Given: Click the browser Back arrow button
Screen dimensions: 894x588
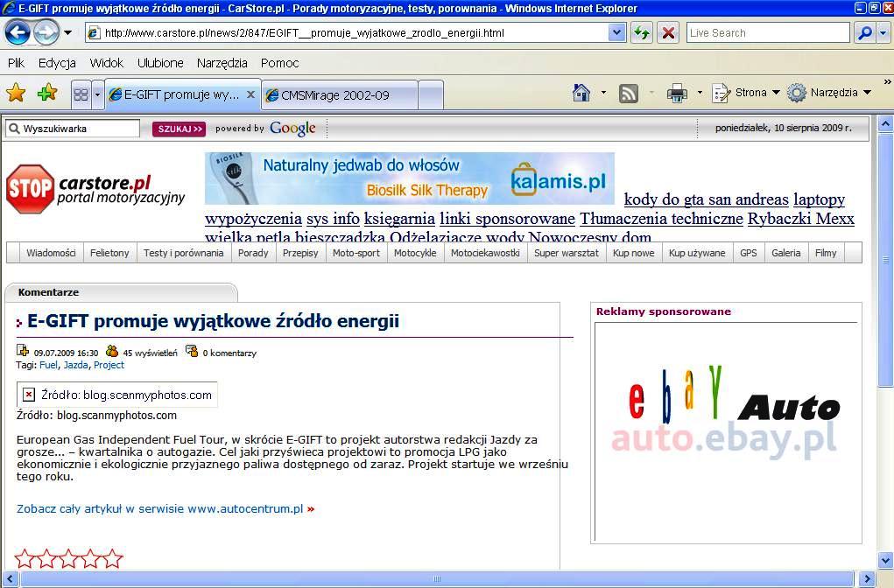Looking at the screenshot, I should (18, 33).
